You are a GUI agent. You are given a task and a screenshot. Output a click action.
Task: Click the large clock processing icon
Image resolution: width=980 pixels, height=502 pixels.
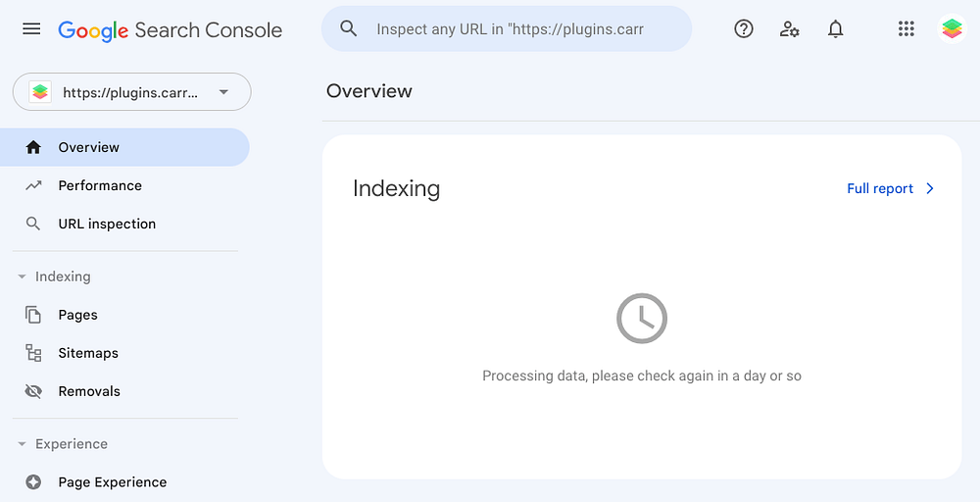point(641,319)
